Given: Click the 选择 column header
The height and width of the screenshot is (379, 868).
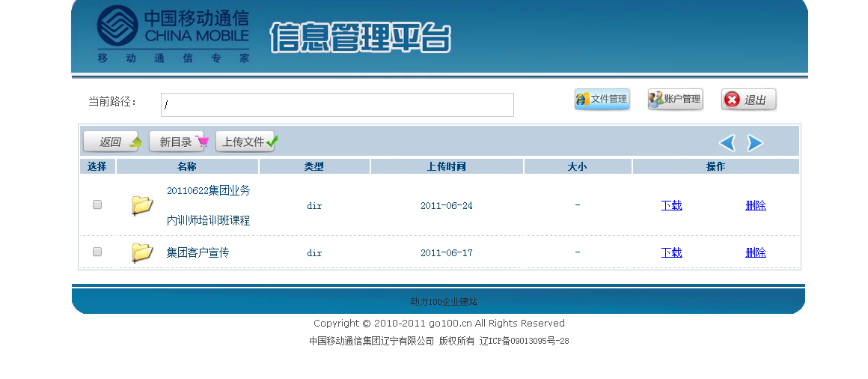Looking at the screenshot, I should click(x=97, y=166).
